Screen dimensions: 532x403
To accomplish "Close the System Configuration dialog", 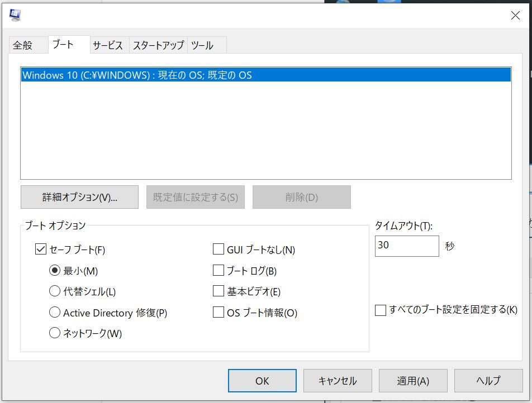I will (515, 16).
